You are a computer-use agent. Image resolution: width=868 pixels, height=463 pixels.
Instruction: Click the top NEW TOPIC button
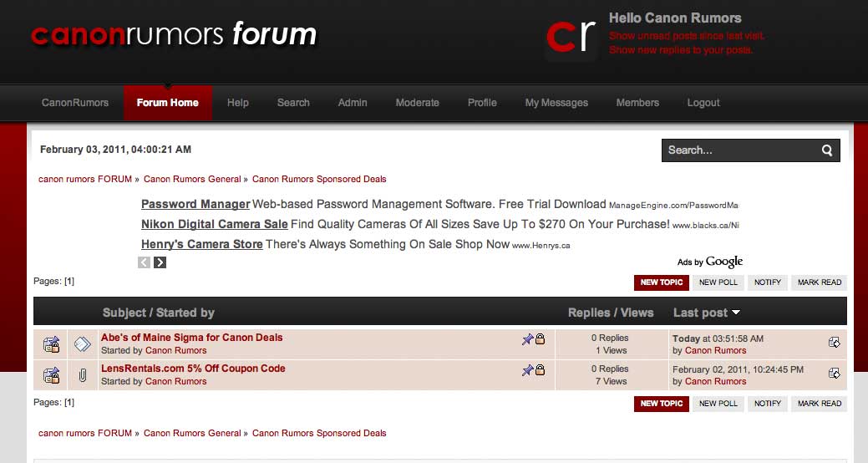tap(662, 282)
